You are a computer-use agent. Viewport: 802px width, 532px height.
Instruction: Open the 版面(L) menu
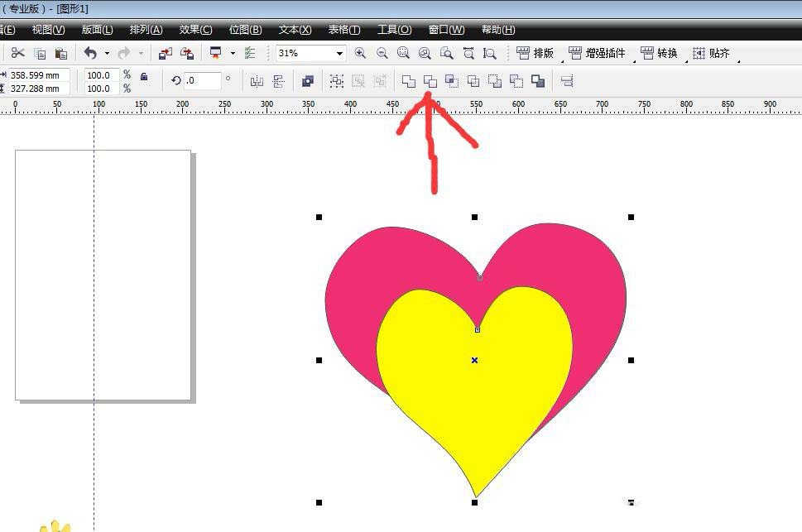tap(97, 30)
